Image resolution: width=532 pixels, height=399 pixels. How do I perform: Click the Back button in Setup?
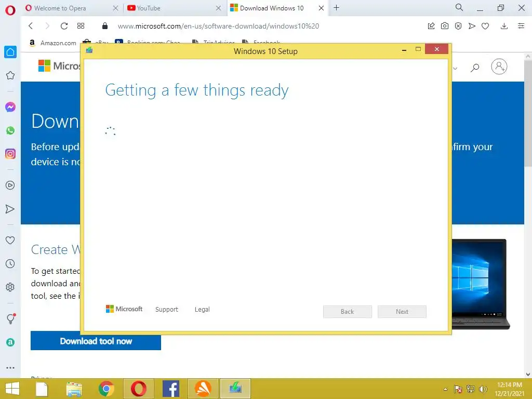[347, 312]
